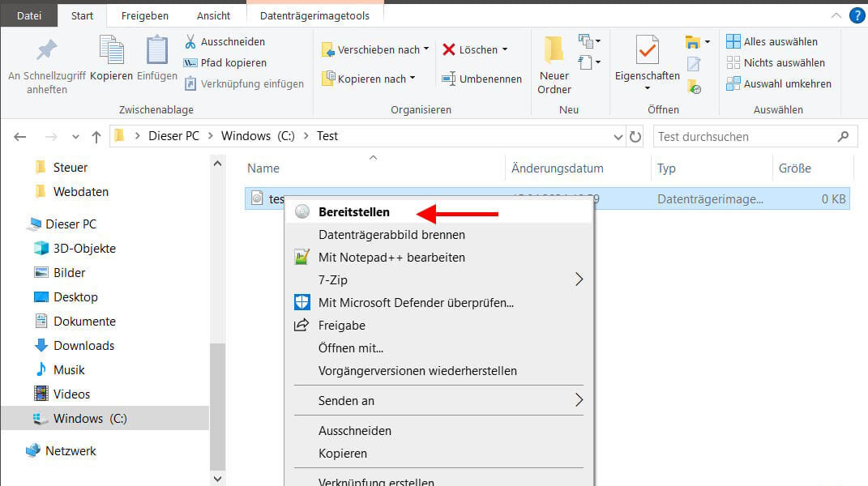Open recent locations dropdown arrow
868x486 pixels.
[x=75, y=137]
